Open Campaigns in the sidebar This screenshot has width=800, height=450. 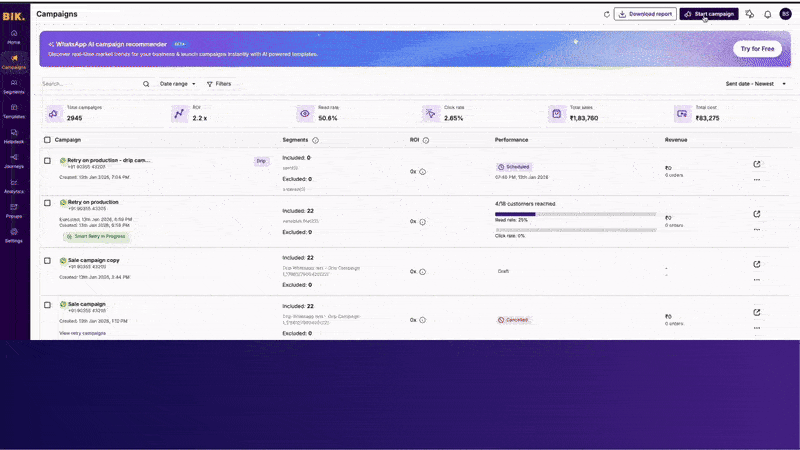coord(14,62)
